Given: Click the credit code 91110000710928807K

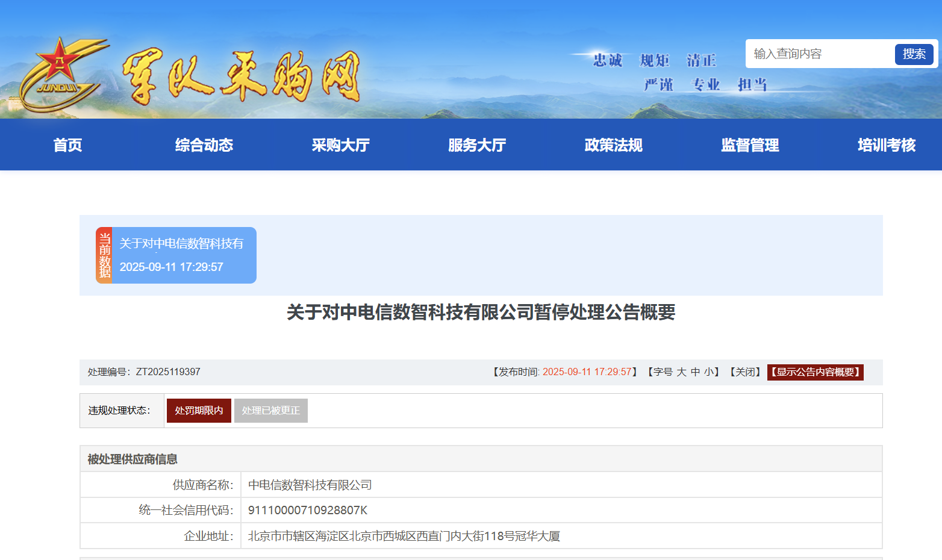Looking at the screenshot, I should pos(308,510).
